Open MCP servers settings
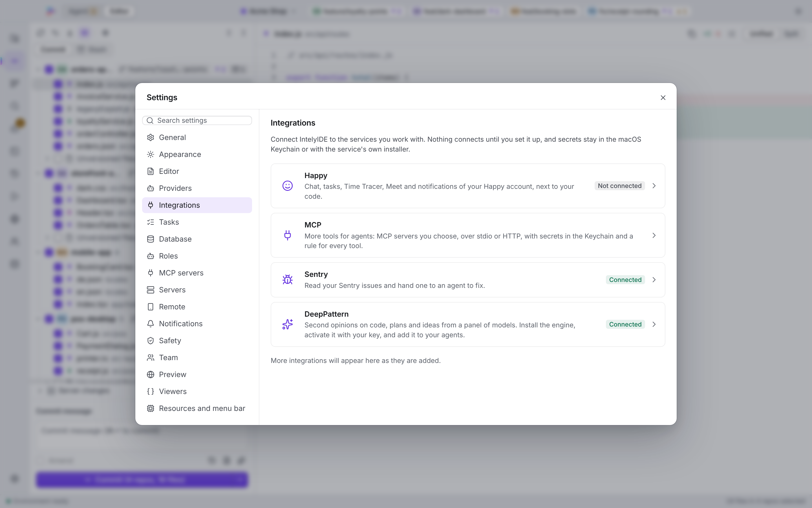The image size is (812, 508). [197, 273]
